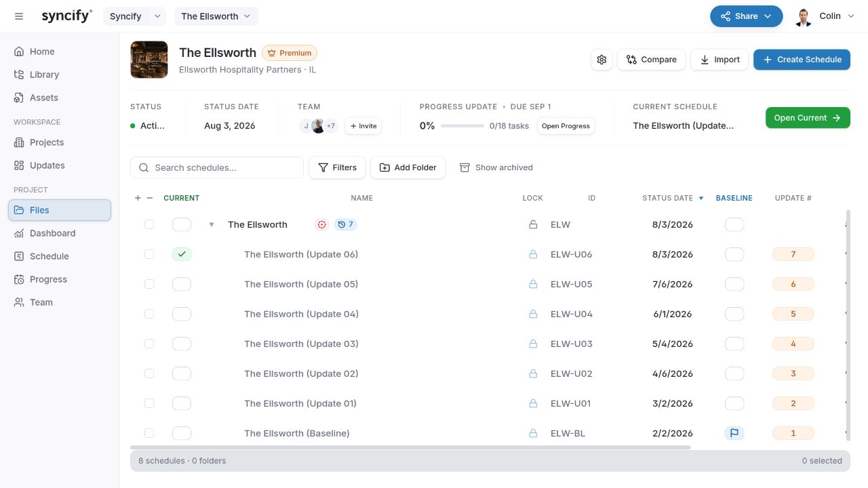Screen dimensions: 868x488
Task: Click the Syncify logo
Action: [x=66, y=16]
